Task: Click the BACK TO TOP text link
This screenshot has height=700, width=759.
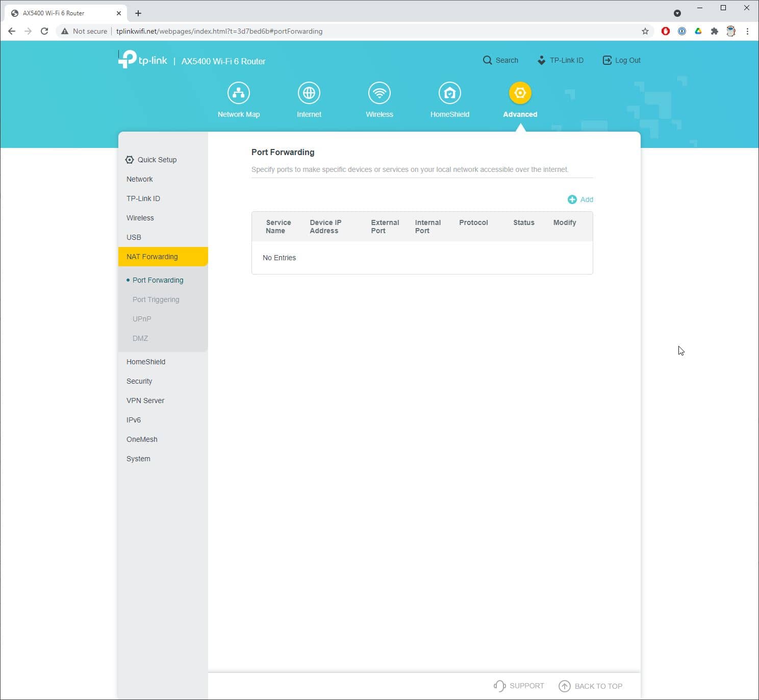Action: coord(598,686)
